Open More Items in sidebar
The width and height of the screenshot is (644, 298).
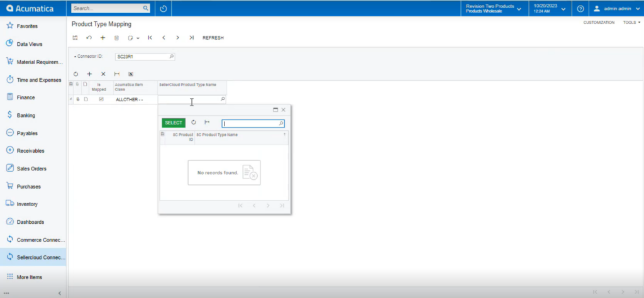(x=33, y=277)
